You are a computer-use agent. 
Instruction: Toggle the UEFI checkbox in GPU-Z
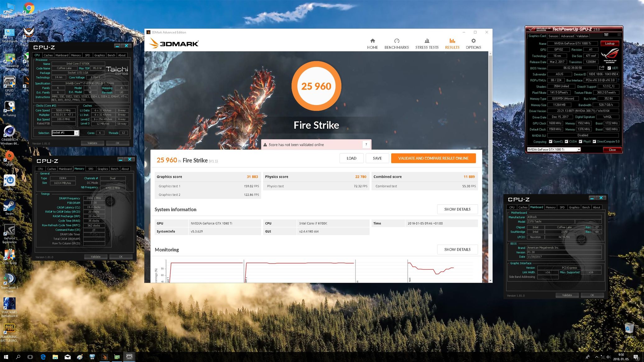tap(609, 68)
